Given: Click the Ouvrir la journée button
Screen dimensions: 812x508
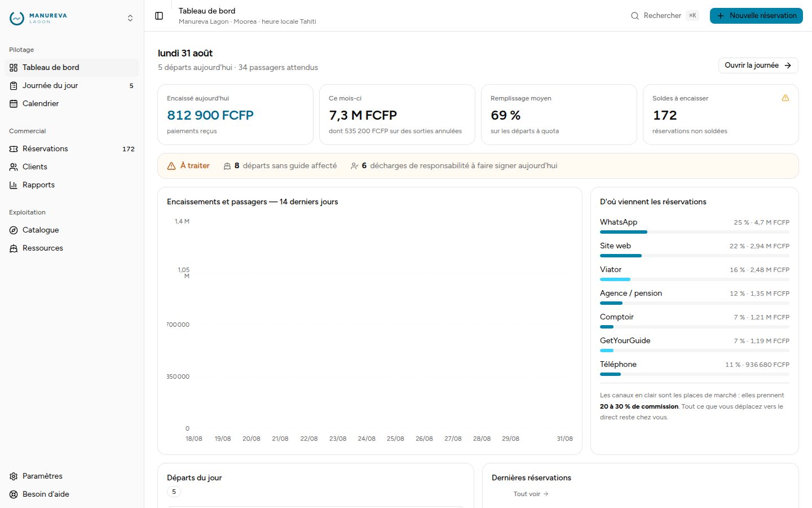Looking at the screenshot, I should (x=758, y=65).
